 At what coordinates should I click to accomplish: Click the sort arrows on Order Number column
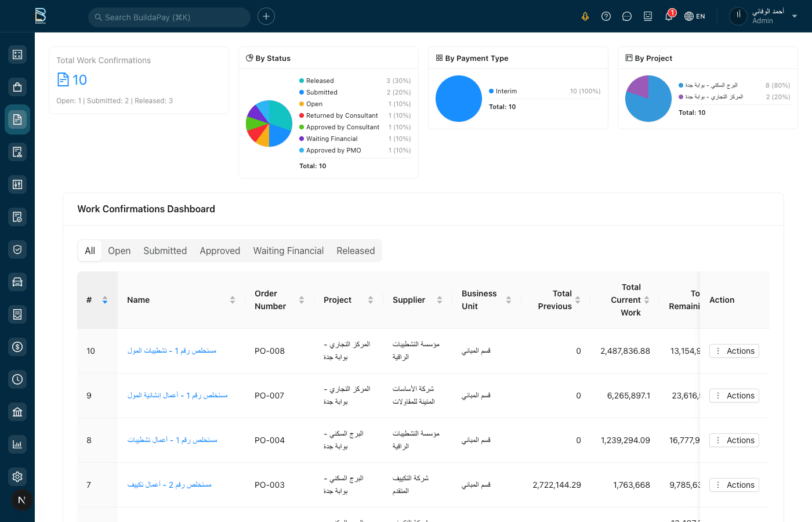coord(302,300)
